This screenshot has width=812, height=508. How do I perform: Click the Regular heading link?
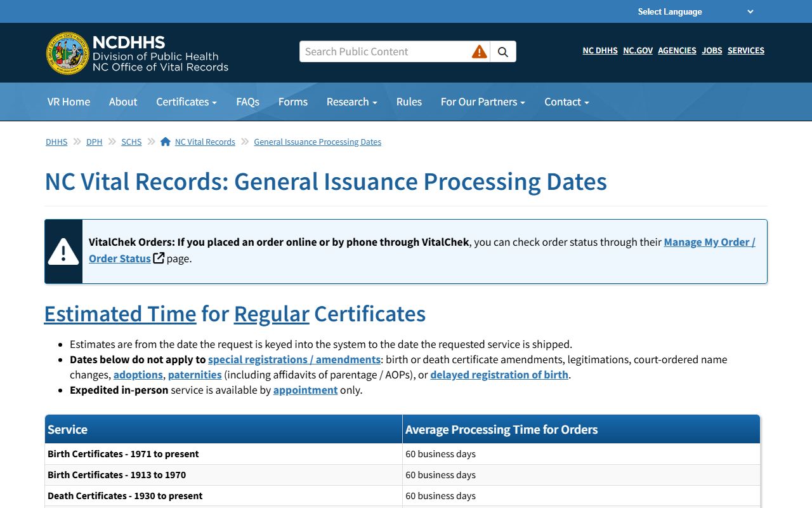tap(272, 314)
